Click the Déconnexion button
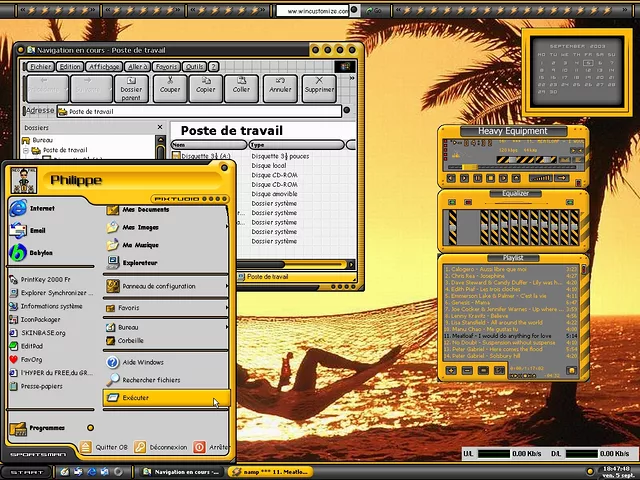Screen dimensions: 640x480 [161, 448]
